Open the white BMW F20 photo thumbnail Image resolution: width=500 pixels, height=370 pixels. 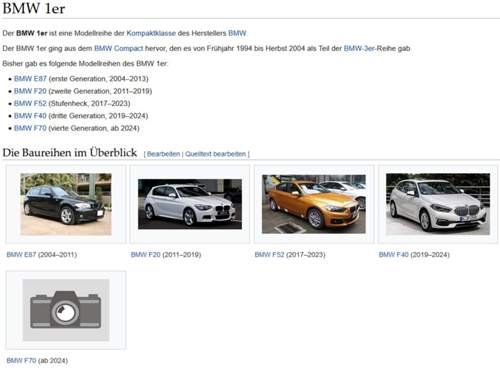tap(190, 204)
